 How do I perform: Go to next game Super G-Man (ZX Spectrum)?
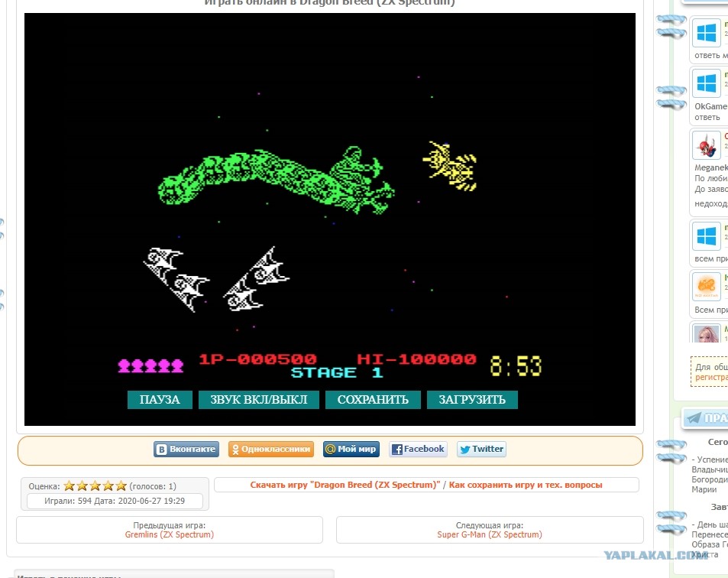click(490, 534)
